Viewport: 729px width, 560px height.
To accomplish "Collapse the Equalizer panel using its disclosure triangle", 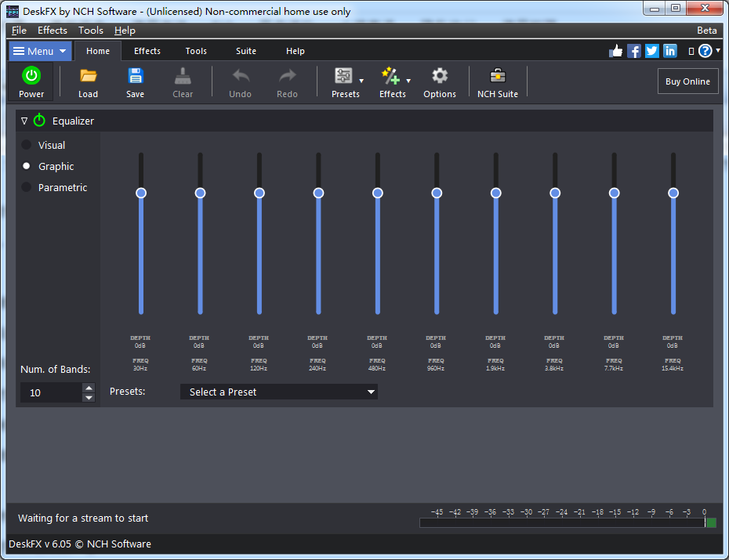I will [26, 121].
